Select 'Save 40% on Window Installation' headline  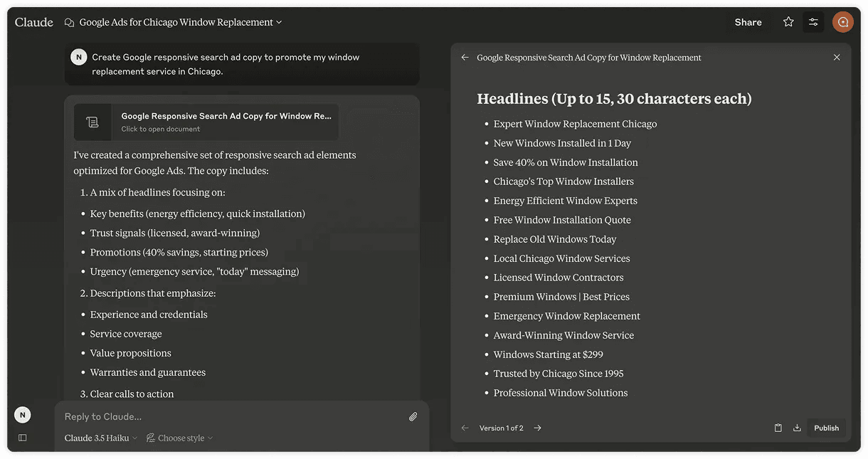pyautogui.click(x=566, y=162)
